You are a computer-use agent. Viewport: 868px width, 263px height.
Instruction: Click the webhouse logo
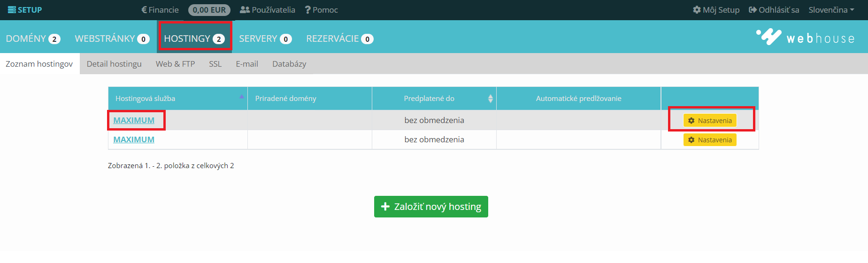point(806,37)
